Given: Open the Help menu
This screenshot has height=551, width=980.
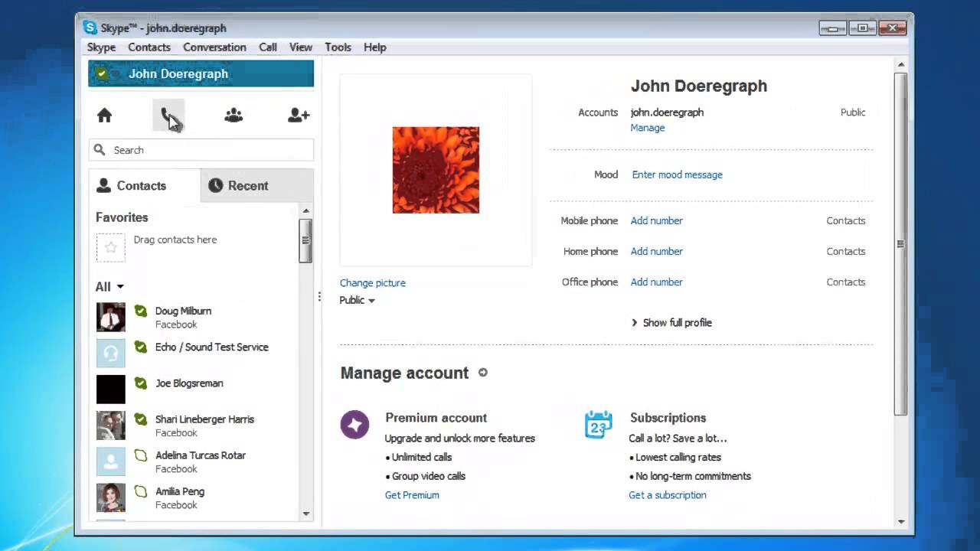Looking at the screenshot, I should (x=375, y=47).
